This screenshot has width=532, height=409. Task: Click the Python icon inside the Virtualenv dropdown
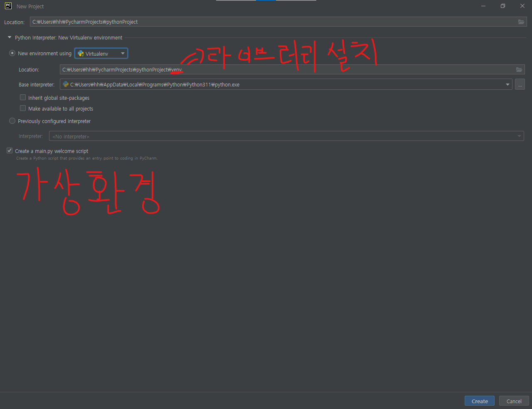click(81, 54)
